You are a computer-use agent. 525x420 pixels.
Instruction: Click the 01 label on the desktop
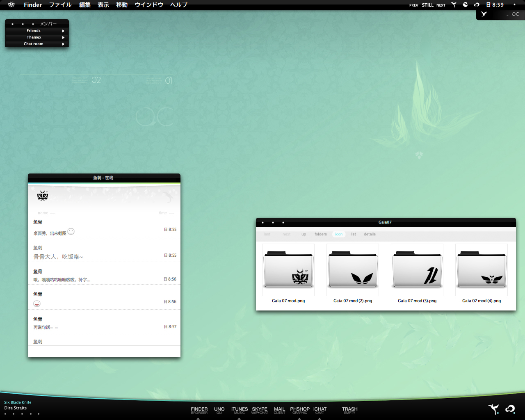pyautogui.click(x=169, y=81)
